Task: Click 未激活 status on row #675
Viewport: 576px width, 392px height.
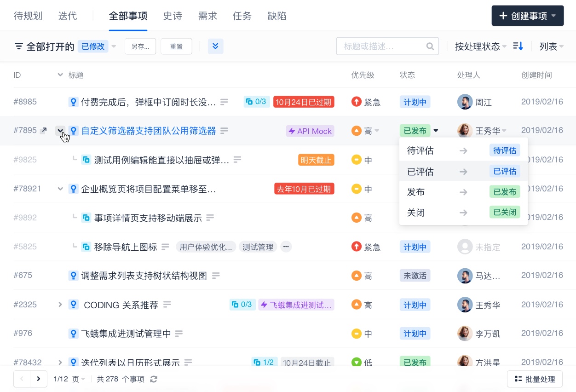Action: point(415,276)
